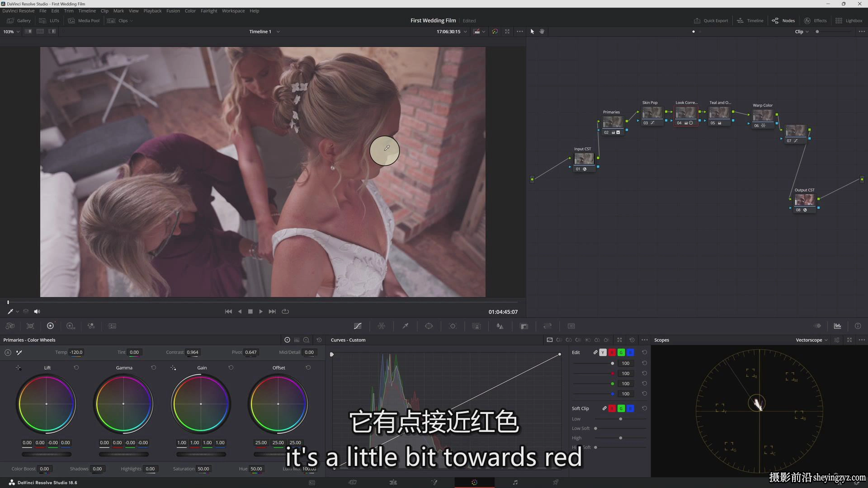The width and height of the screenshot is (868, 488).
Task: Toggle the Timeline panel button
Action: [750, 20]
